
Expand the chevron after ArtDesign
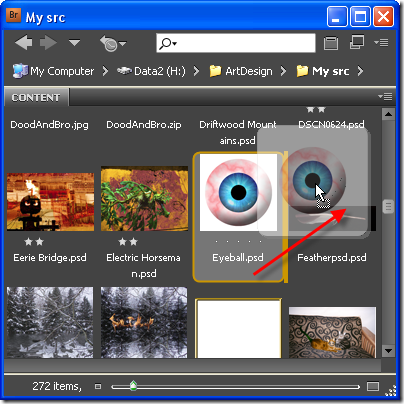[283, 71]
